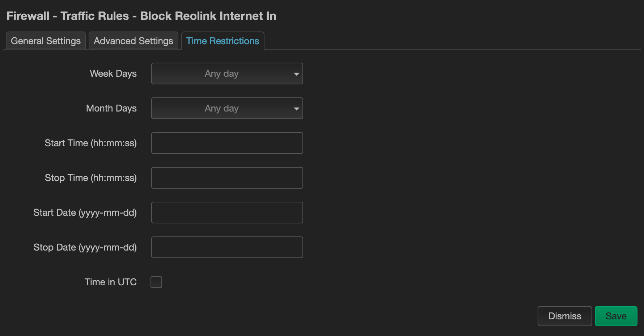The width and height of the screenshot is (644, 336).
Task: Switch to the General Settings tab
Action: [46, 41]
